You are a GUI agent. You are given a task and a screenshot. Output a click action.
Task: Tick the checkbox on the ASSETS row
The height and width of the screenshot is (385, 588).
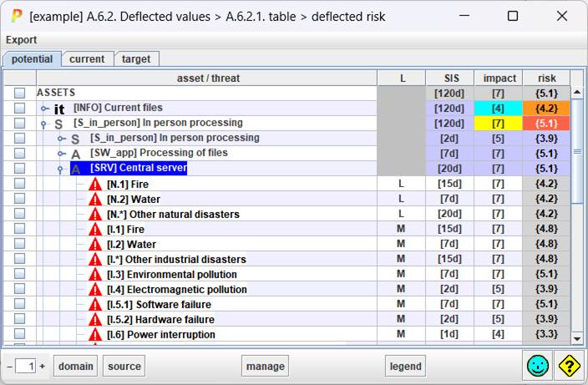point(19,93)
